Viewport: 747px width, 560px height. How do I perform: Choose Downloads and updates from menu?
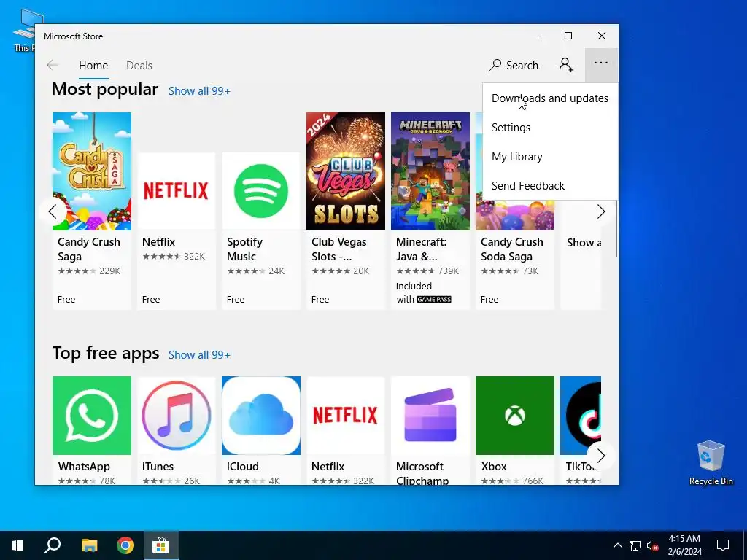coord(550,98)
